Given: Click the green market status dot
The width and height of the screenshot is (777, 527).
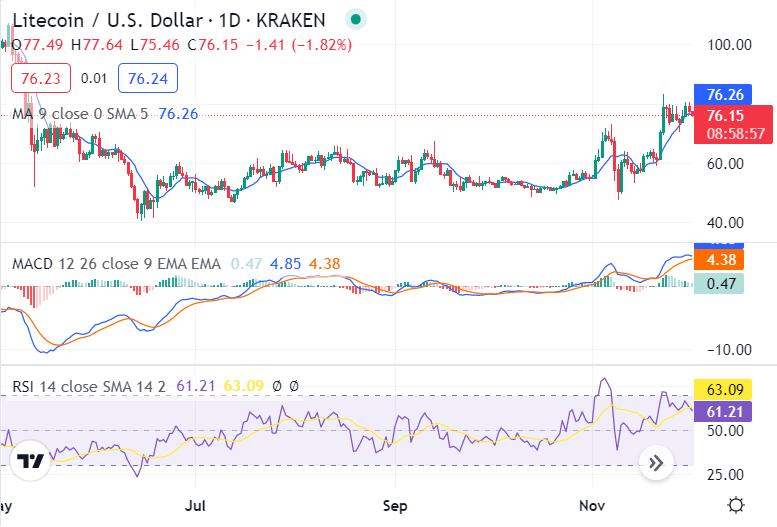Looking at the screenshot, I should 355,19.
